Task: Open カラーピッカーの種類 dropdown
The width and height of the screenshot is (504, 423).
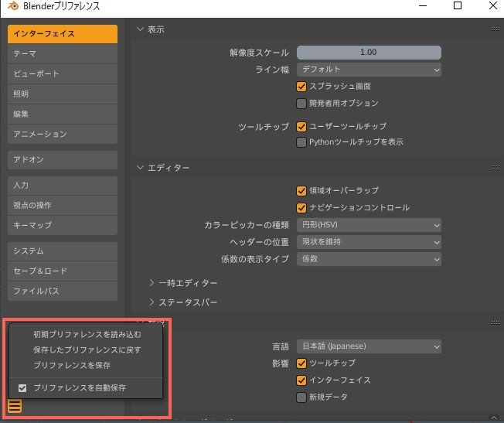Action: [x=369, y=225]
